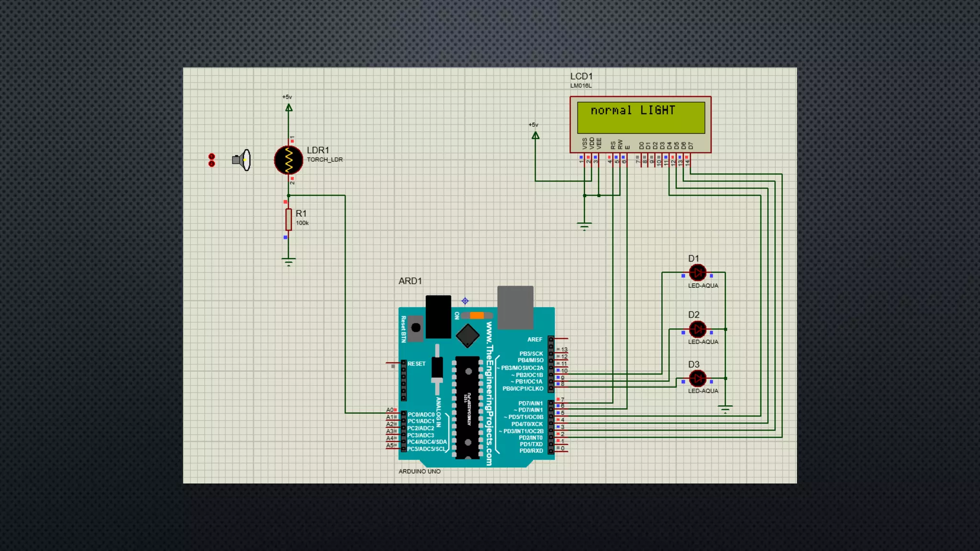Image resolution: width=980 pixels, height=551 pixels.
Task: Click the D3 LED-AQUA diode
Action: 697,378
